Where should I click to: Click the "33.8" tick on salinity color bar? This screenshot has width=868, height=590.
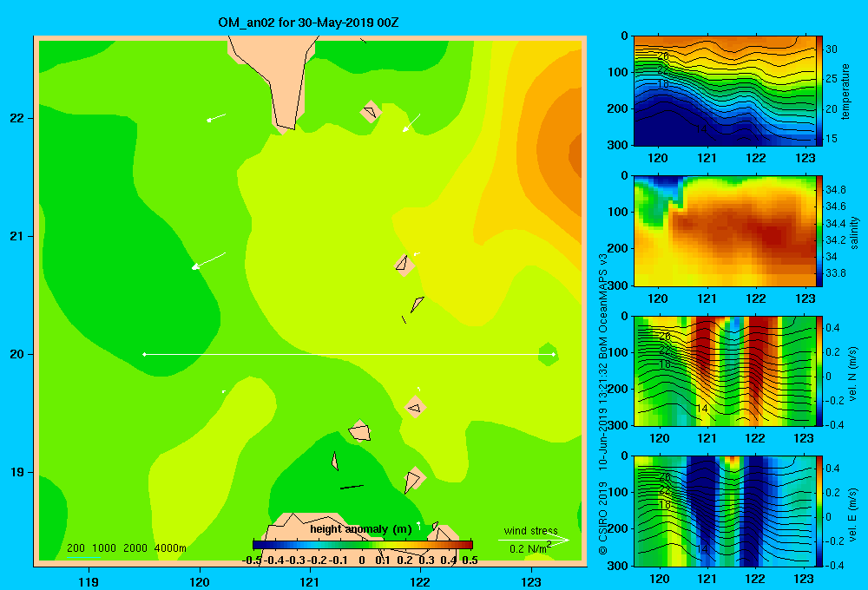click(836, 272)
